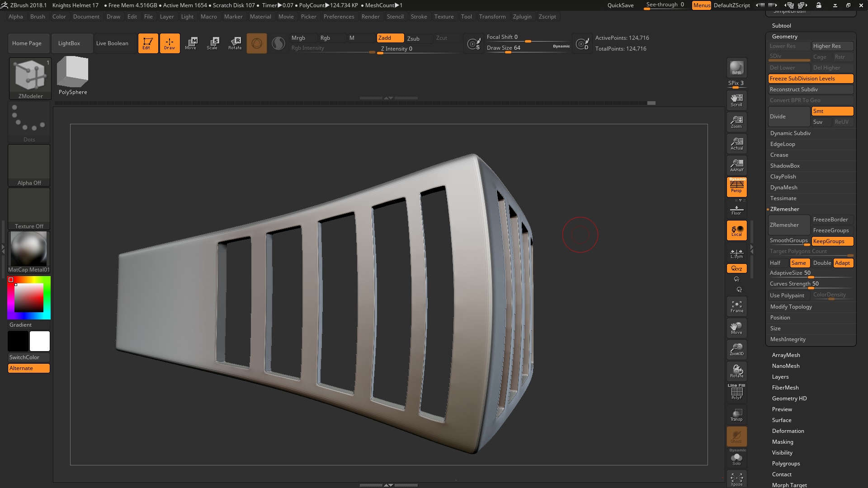The height and width of the screenshot is (488, 868).
Task: Open MatCap Metal01 material selector
Action: click(x=29, y=252)
